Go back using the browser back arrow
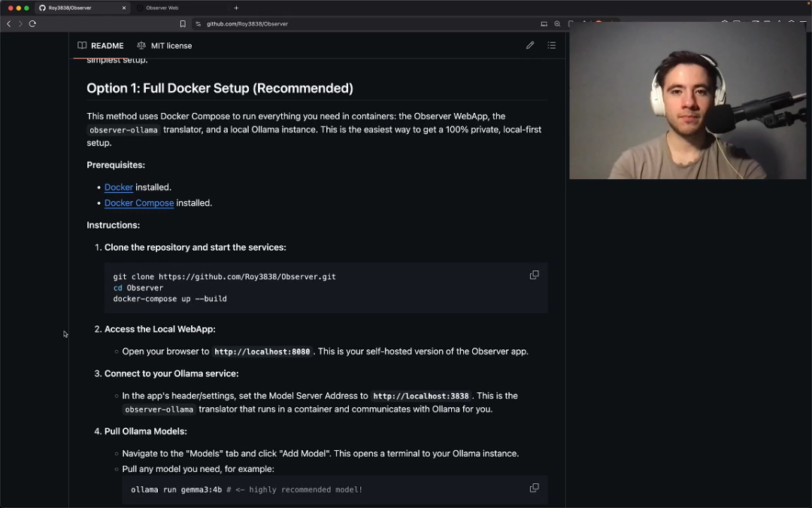812x508 pixels. point(9,24)
